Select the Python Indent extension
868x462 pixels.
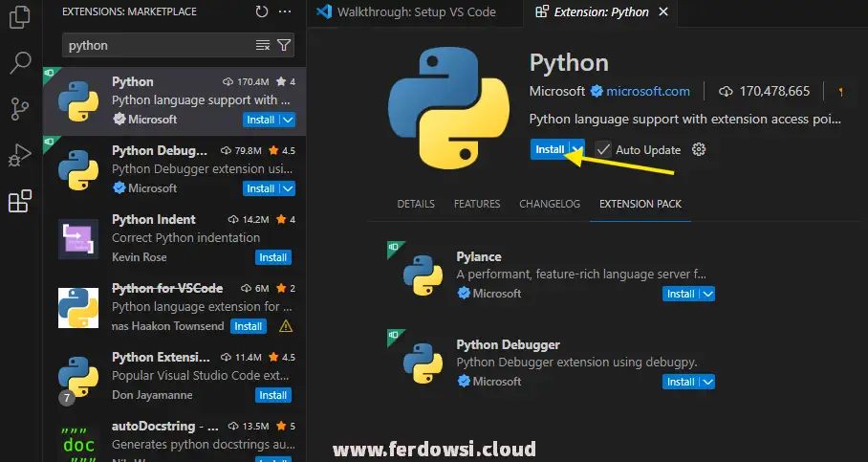coord(174,239)
